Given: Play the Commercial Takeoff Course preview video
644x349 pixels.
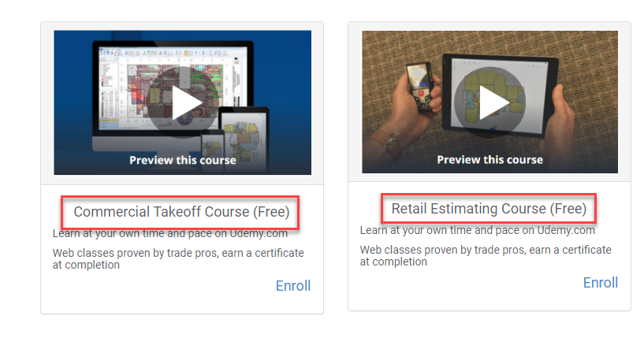Looking at the screenshot, I should point(182,102).
